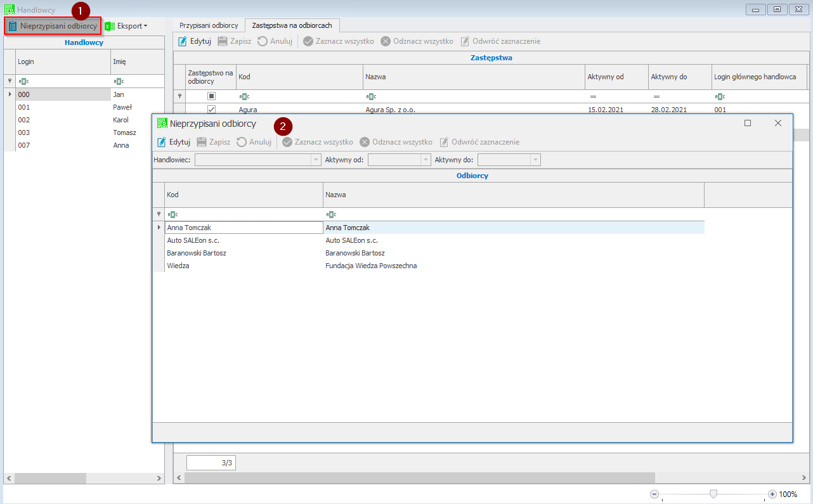Click Edytuj pencil icon in dialog toolbar
The image size is (813, 504).
(x=162, y=142)
